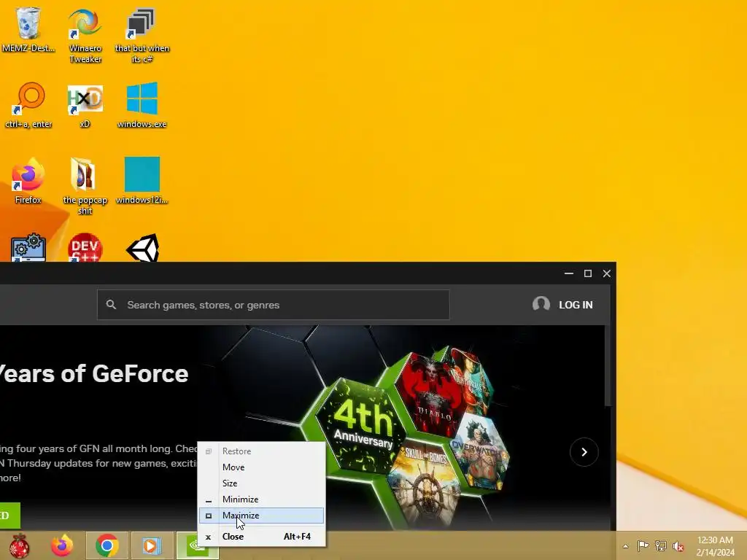Viewport: 747px width, 560px height.
Task: Show hidden tray icons arrow
Action: [x=625, y=546]
